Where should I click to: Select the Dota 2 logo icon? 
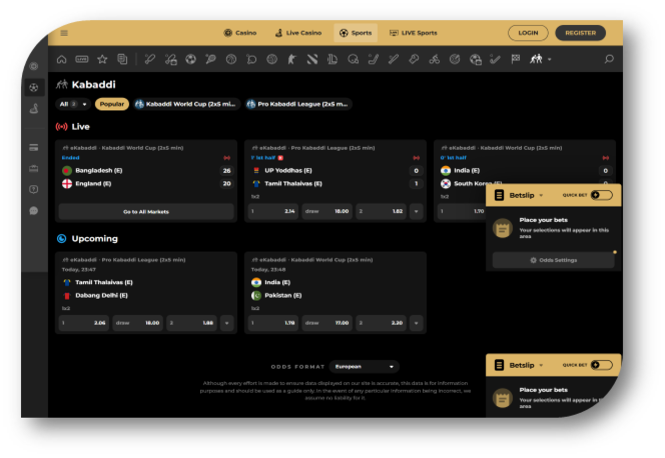click(x=312, y=59)
